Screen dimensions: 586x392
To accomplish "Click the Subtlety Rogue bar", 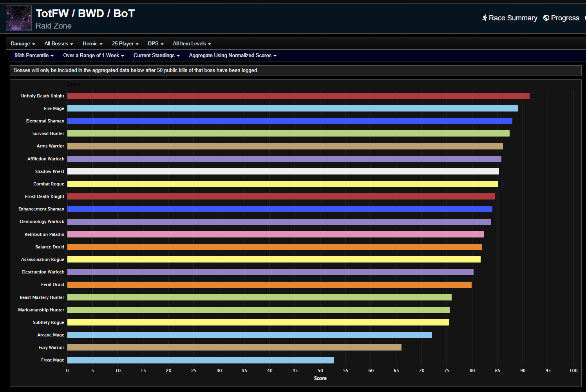I will [x=258, y=322].
